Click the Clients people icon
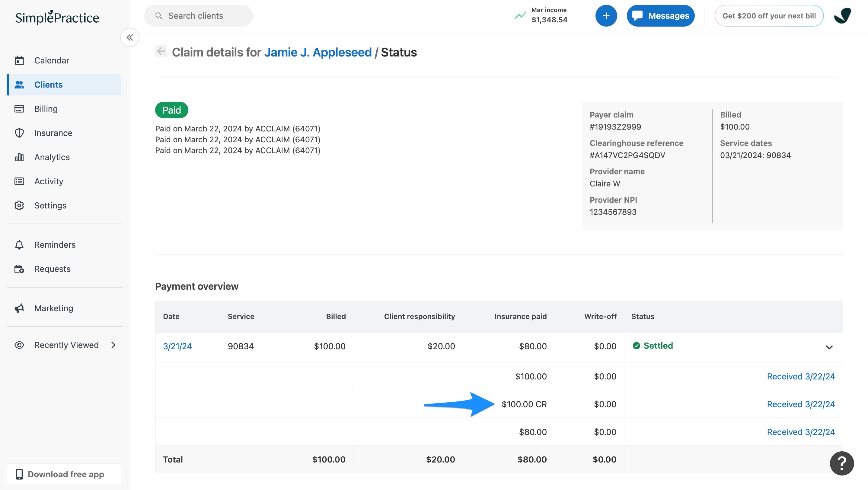Viewport: 868px width, 490px height. pyautogui.click(x=19, y=85)
